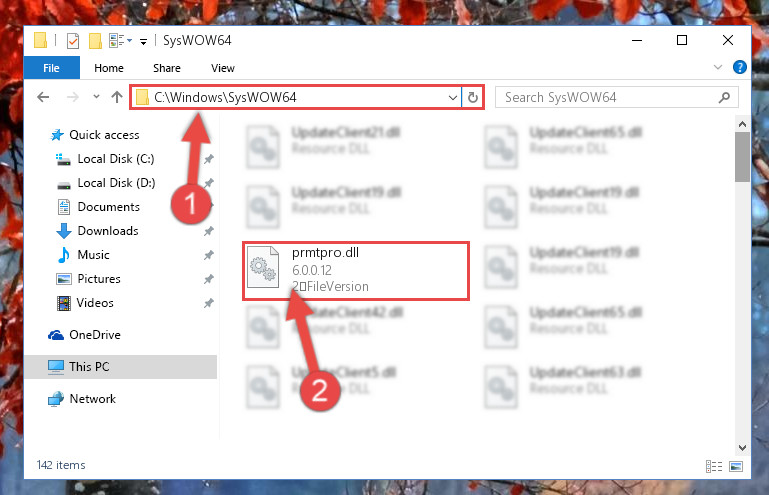This screenshot has height=495, width=769.
Task: Click the New Folder icon in the quick access toolbar
Action: (95, 41)
